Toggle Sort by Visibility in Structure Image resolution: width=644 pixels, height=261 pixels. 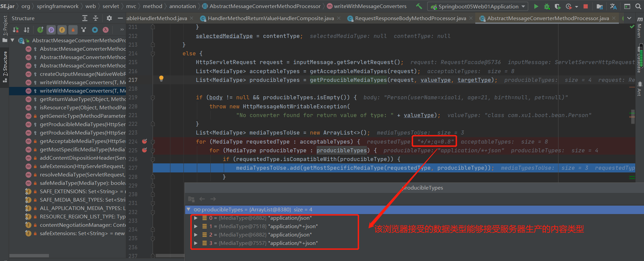click(16, 30)
